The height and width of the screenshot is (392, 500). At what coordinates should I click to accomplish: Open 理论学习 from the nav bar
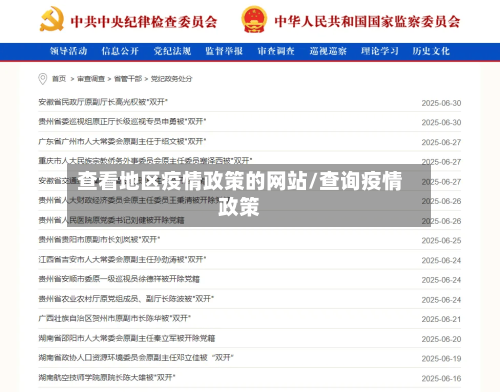(380, 51)
